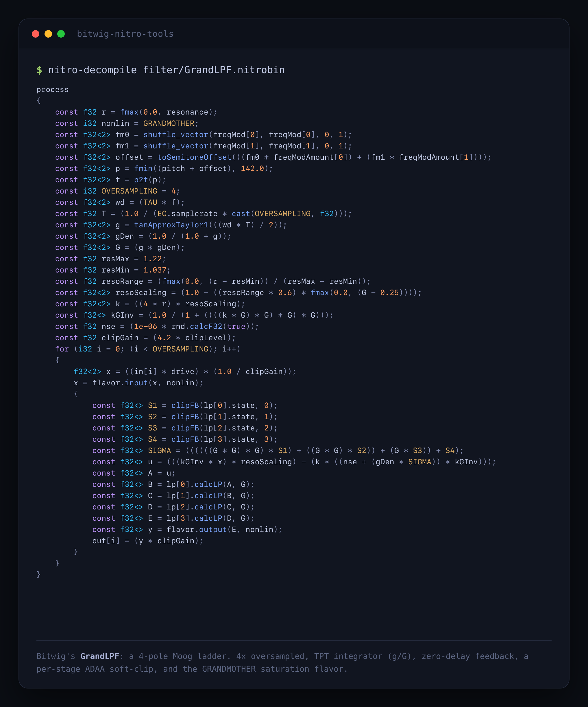
Task: Click the value 142.0 in fmin line
Action: [x=252, y=169]
